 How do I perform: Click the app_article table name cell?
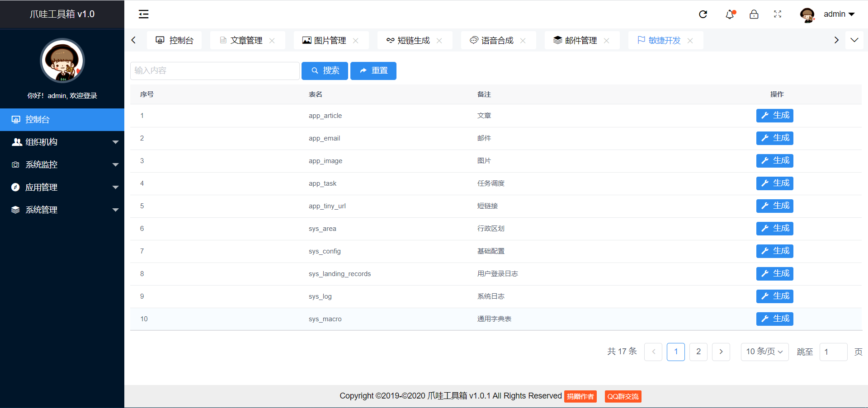(x=325, y=116)
